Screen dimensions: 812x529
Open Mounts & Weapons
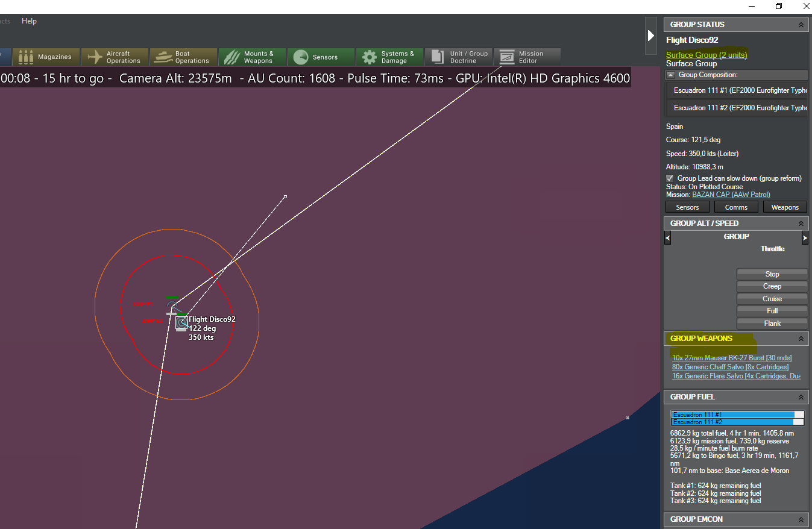pos(252,57)
